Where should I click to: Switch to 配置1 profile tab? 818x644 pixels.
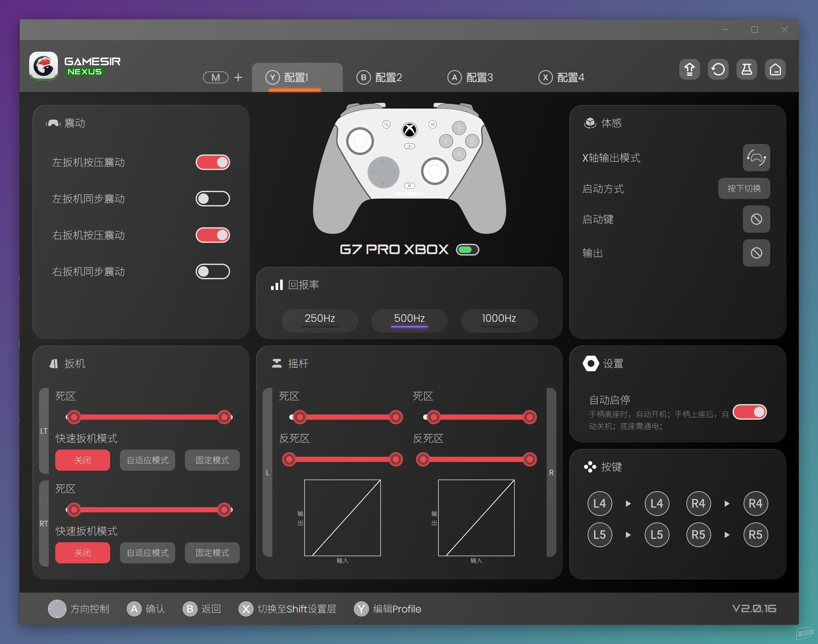pos(297,77)
